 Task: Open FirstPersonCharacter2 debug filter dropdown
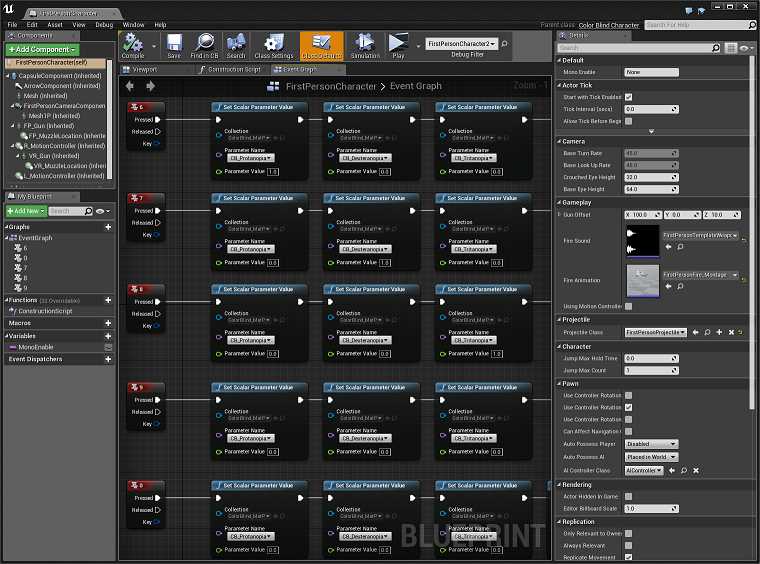point(461,44)
